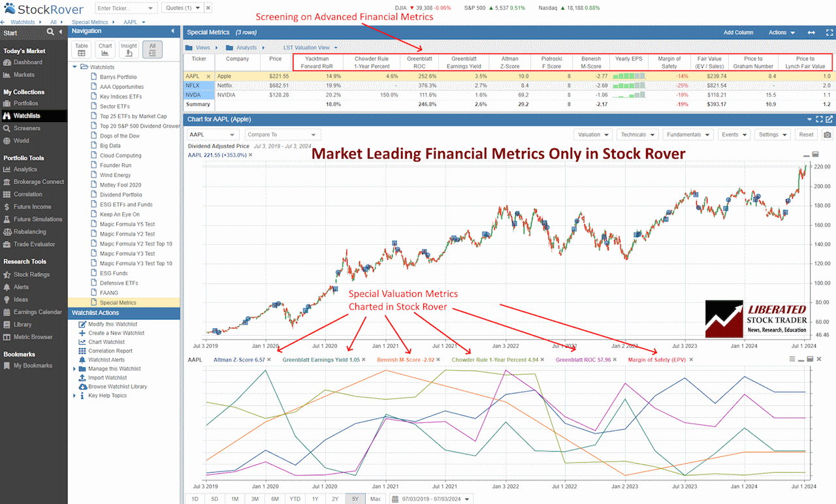Open Trade Evaluator
The height and width of the screenshot is (504, 836).
[x=33, y=245]
